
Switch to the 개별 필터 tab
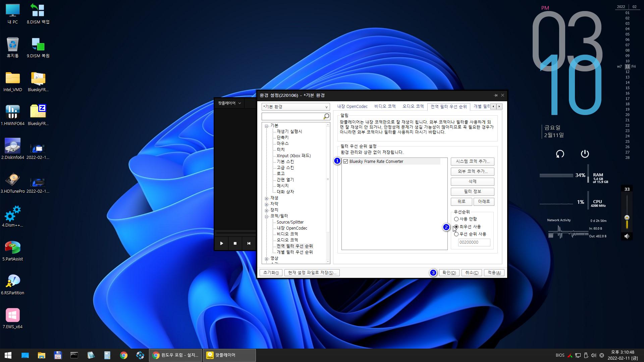(481, 107)
